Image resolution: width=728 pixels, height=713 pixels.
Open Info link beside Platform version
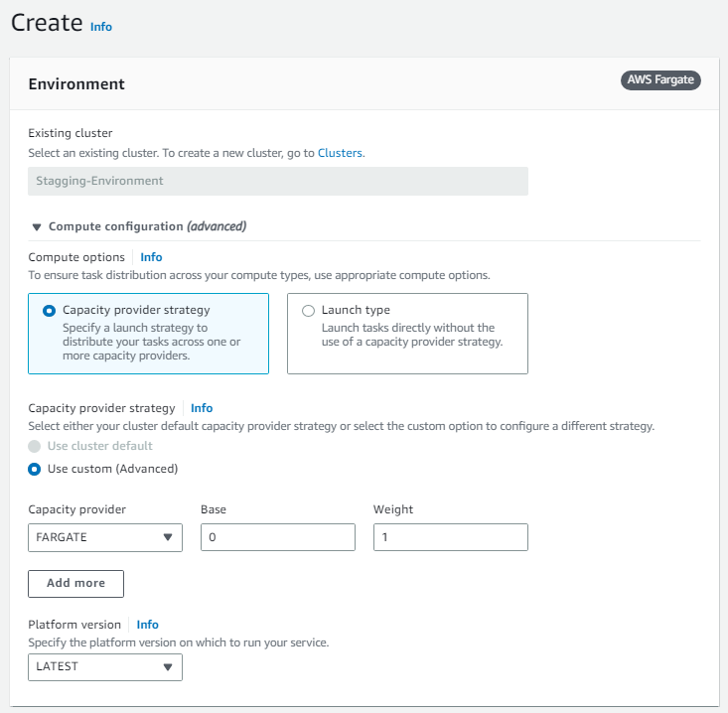pos(147,625)
